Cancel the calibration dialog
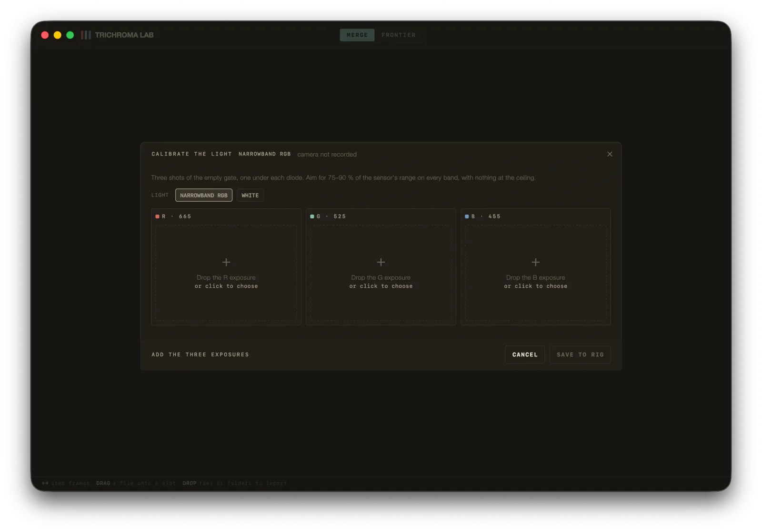Image resolution: width=762 pixels, height=532 pixels. point(525,355)
